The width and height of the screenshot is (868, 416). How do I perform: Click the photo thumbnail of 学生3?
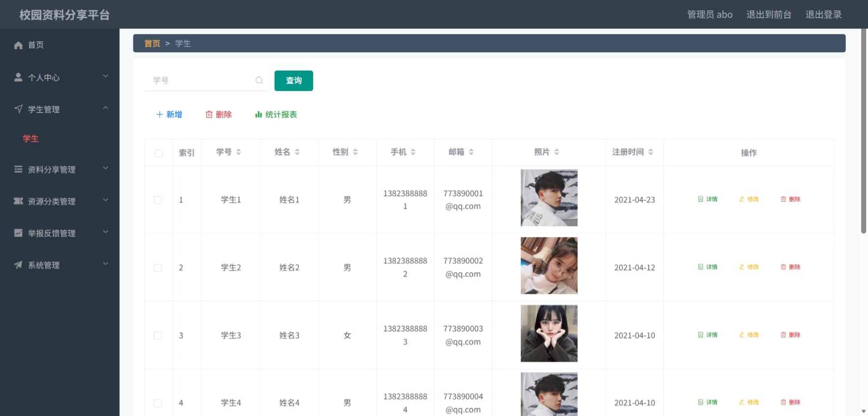(x=549, y=333)
